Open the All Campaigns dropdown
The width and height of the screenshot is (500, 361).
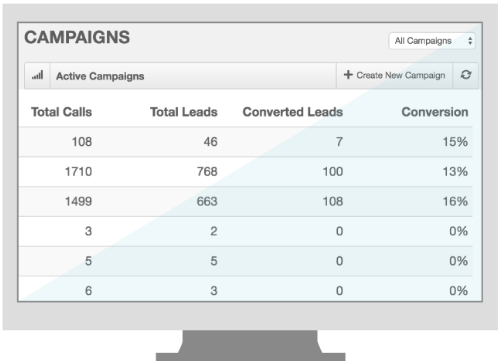point(432,41)
